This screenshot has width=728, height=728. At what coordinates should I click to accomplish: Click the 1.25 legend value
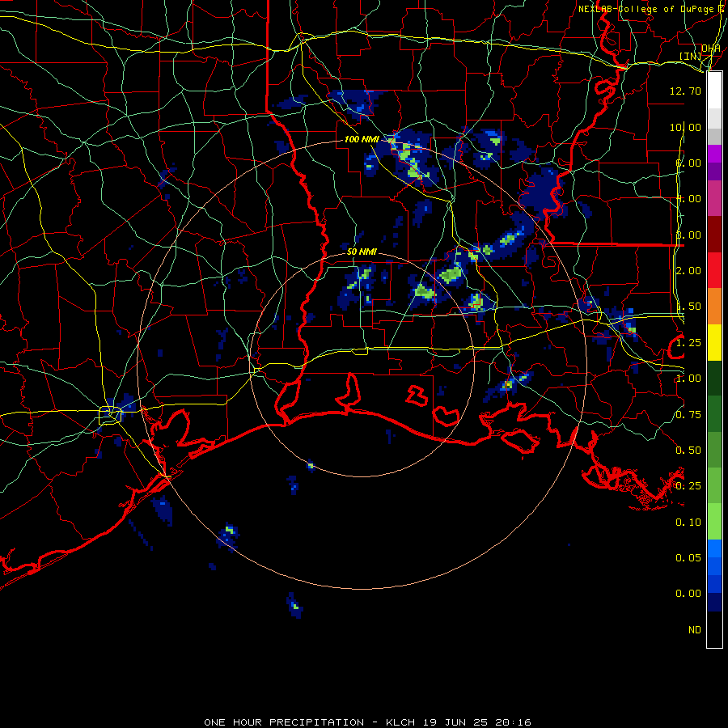pyautogui.click(x=688, y=343)
